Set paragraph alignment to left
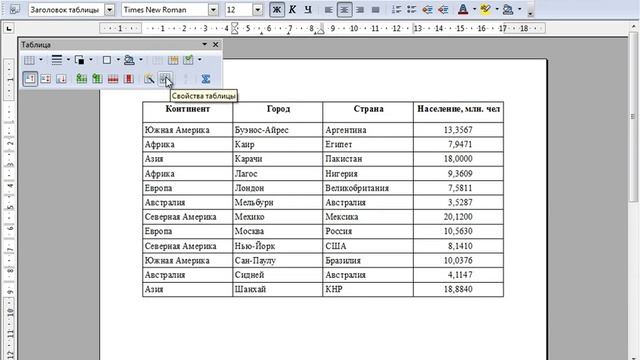This screenshot has height=360, width=640. 329,9
